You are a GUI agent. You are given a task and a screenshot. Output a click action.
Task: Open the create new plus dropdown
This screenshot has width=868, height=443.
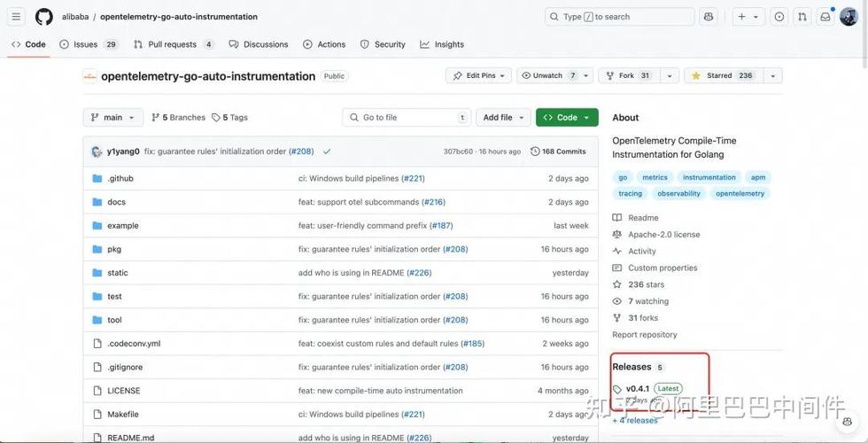748,17
